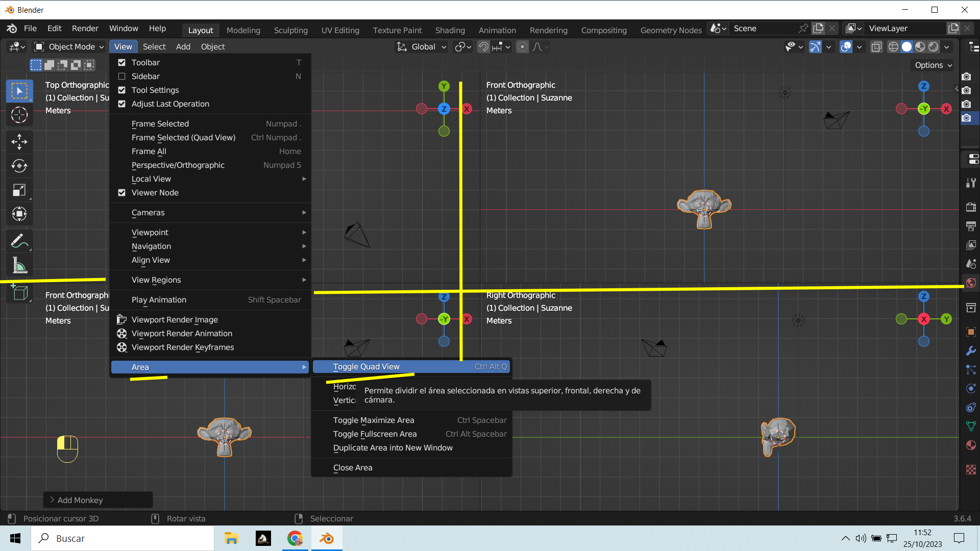Image resolution: width=980 pixels, height=551 pixels.
Task: Select the Rotate tool
Action: coord(19,166)
